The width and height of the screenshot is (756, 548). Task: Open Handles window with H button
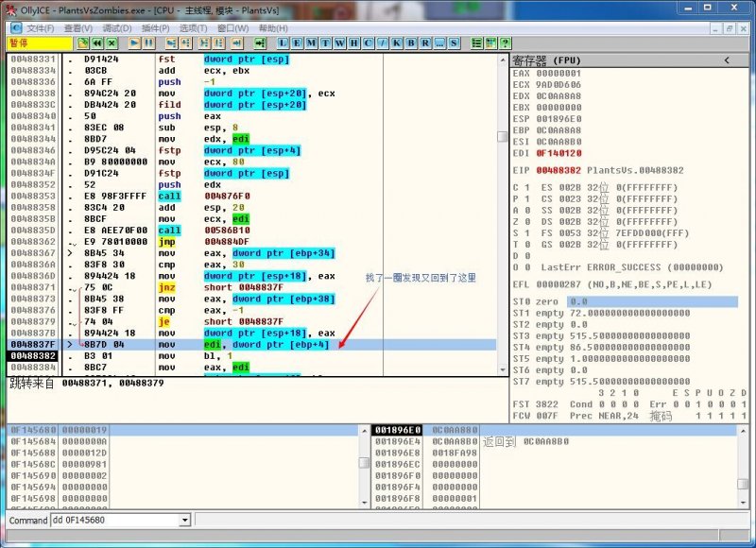(x=353, y=43)
